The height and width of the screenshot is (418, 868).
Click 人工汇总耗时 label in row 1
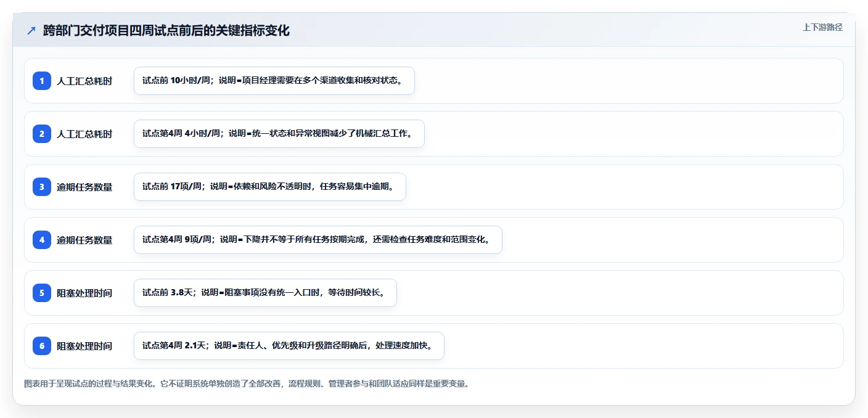click(84, 81)
